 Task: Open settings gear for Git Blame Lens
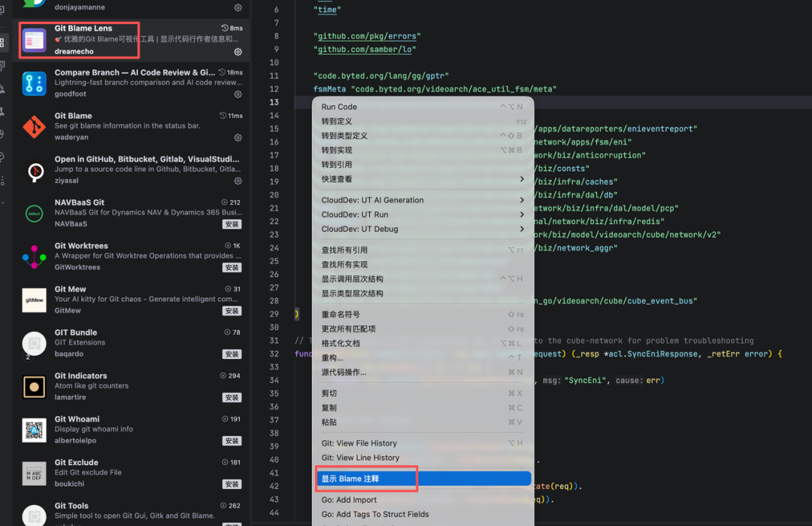pyautogui.click(x=238, y=52)
